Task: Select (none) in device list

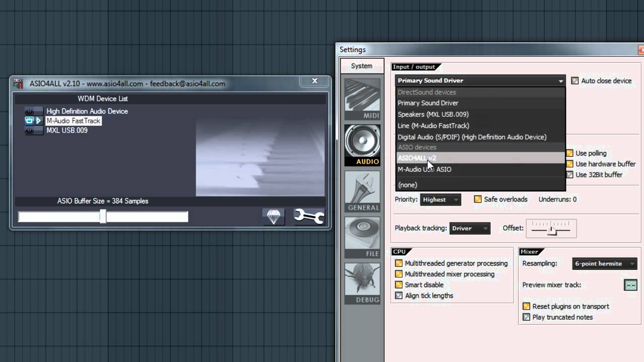Action: click(x=480, y=185)
